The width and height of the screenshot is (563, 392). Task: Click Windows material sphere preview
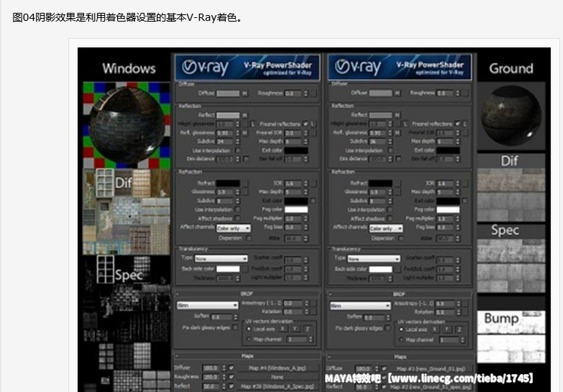[126, 125]
